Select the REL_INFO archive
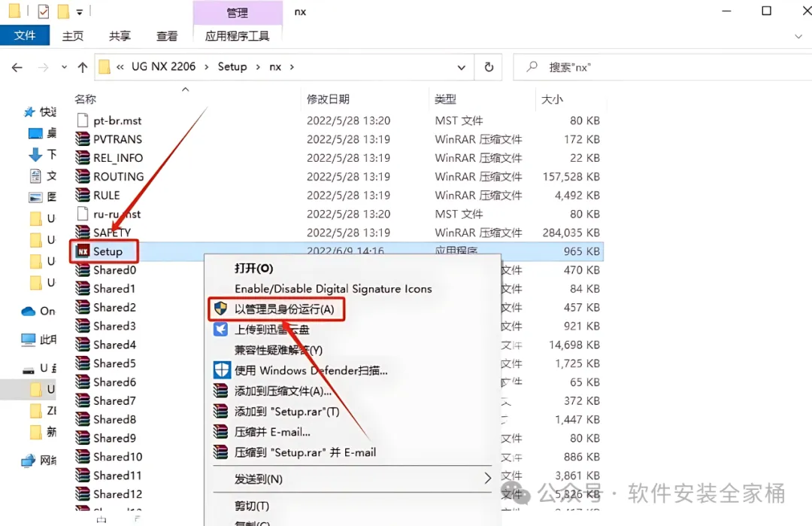 pos(117,158)
